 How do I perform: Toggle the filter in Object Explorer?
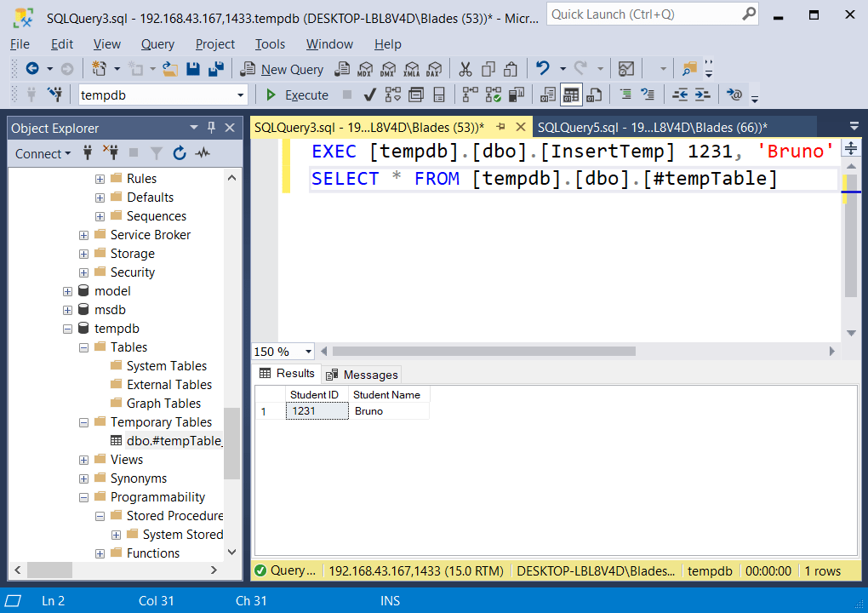(157, 153)
